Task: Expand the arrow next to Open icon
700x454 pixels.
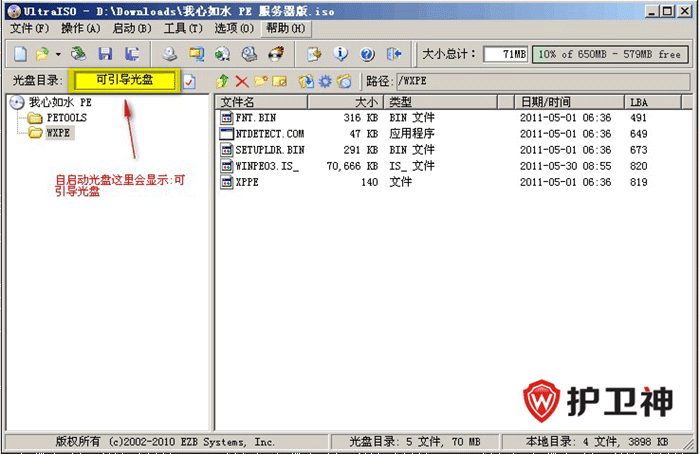Action: pyautogui.click(x=58, y=54)
